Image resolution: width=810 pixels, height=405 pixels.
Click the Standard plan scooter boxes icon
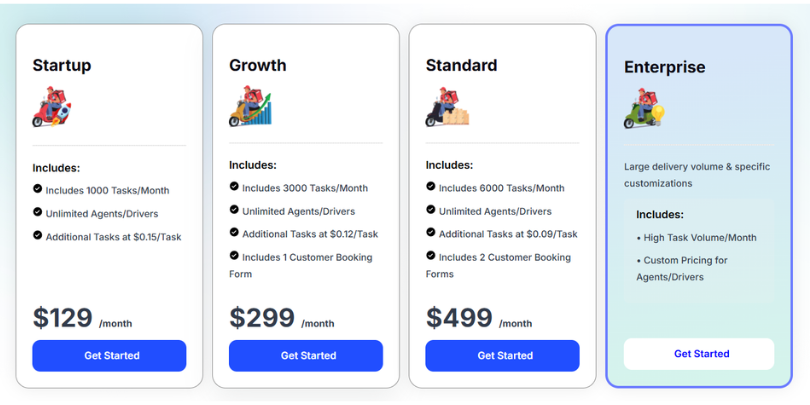coord(447,107)
